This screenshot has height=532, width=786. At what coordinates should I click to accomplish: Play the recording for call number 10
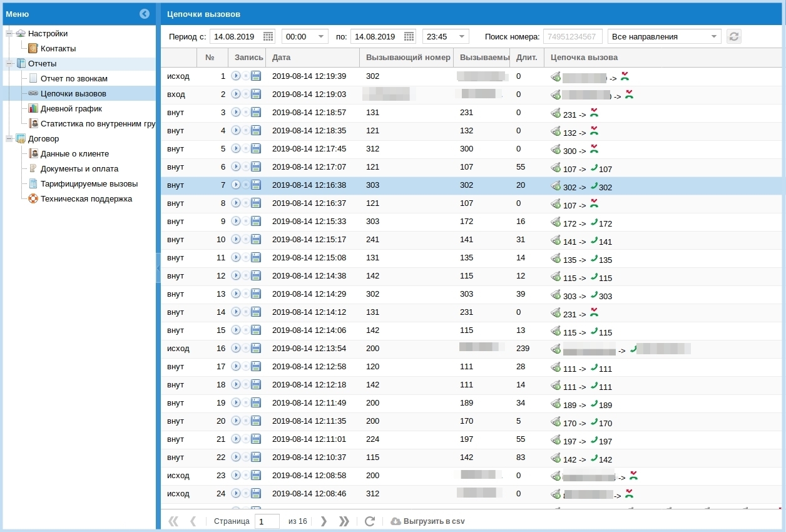[x=236, y=239]
